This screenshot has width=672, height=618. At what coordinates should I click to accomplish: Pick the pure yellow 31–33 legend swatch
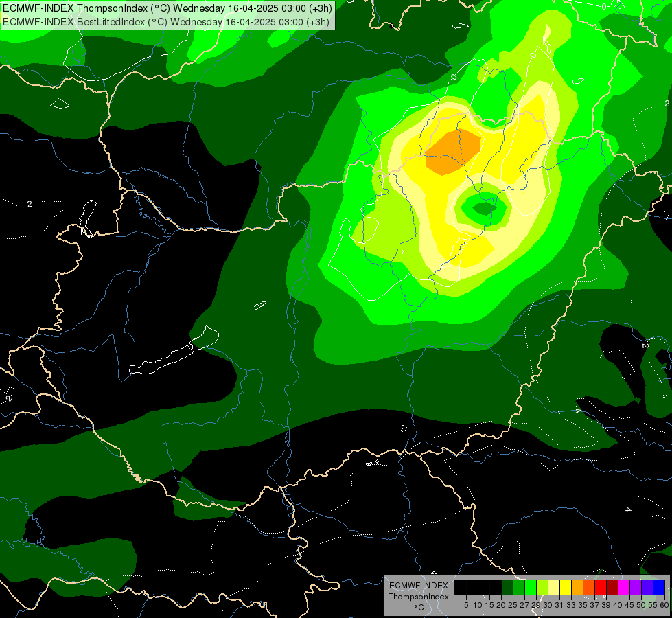coord(566,587)
